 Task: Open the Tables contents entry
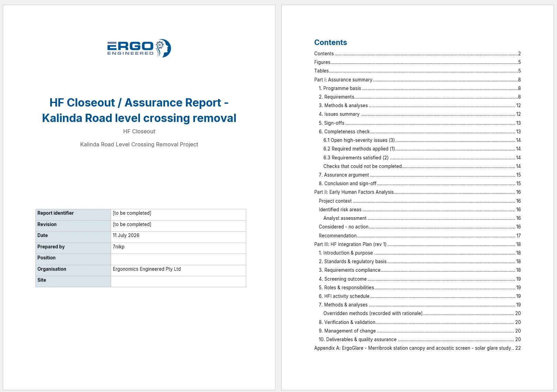tap(417, 71)
